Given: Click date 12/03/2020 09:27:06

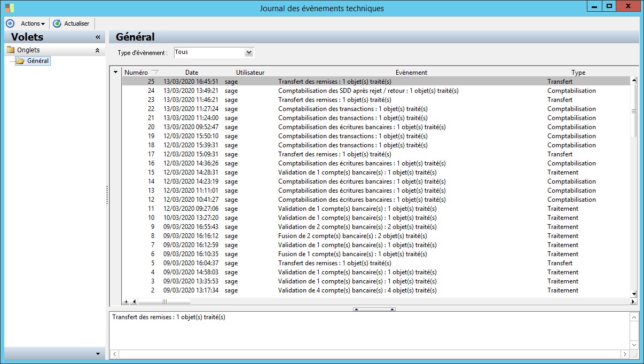Looking at the screenshot, I should pos(191,209).
